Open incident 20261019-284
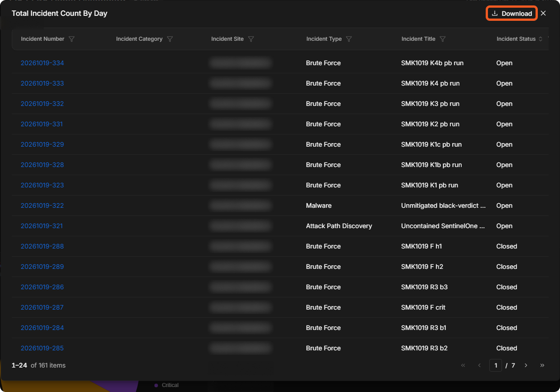Viewport: 560px width, 392px height. click(42, 328)
